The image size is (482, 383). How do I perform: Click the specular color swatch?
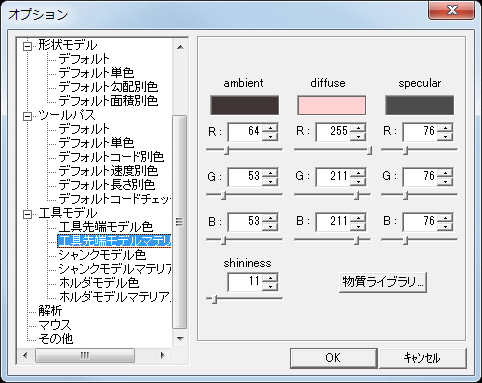[419, 105]
